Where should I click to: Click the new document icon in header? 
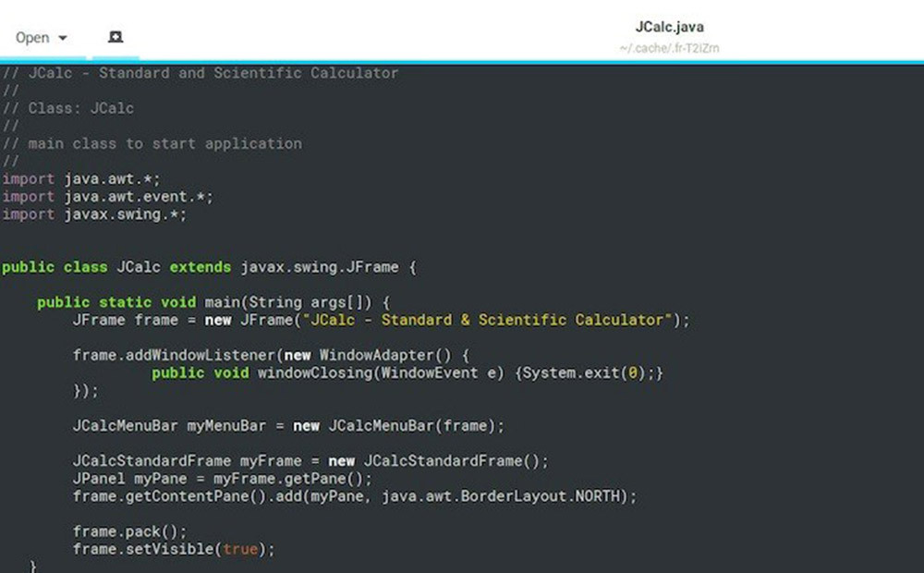pos(115,38)
